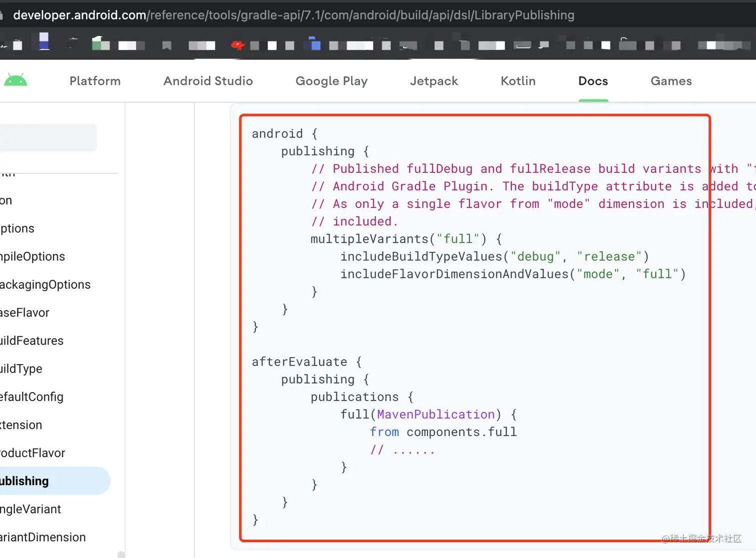Viewport: 756px width, 558px height.
Task: Open the ...uildFeatures sidebar link
Action: (31, 341)
